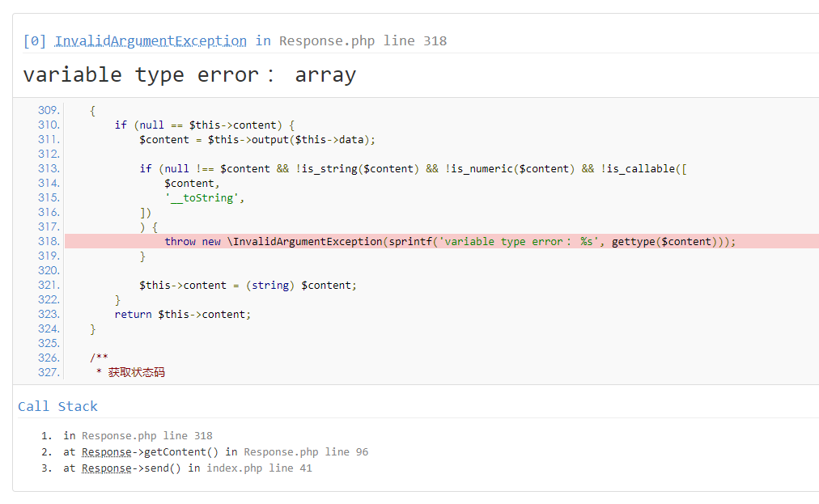This screenshot has width=819, height=504.
Task: Click Response class in the send() stack entry
Action: click(x=106, y=468)
